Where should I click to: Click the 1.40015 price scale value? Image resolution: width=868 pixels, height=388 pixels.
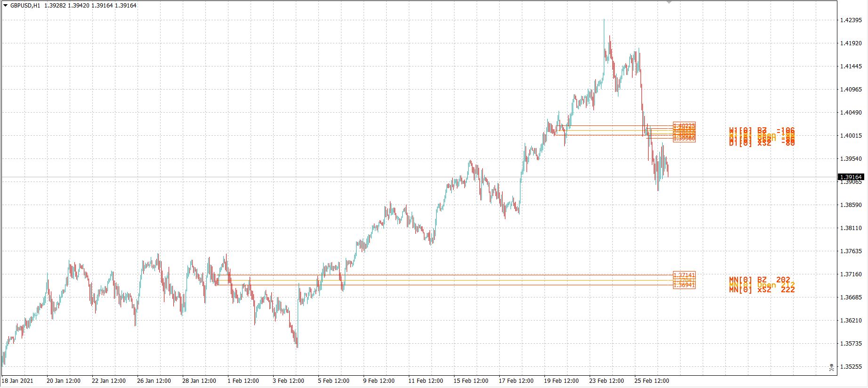pyautogui.click(x=851, y=136)
